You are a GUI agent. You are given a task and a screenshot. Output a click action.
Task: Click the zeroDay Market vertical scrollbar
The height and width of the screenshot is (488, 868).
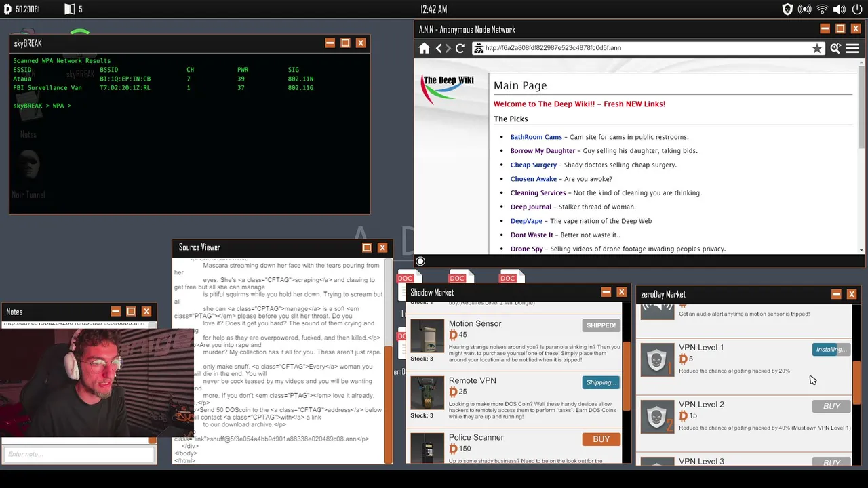pyautogui.click(x=857, y=384)
